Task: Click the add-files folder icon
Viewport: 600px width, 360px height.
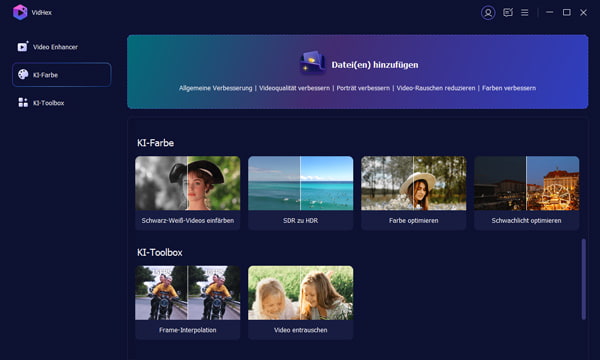Action: pos(313,62)
